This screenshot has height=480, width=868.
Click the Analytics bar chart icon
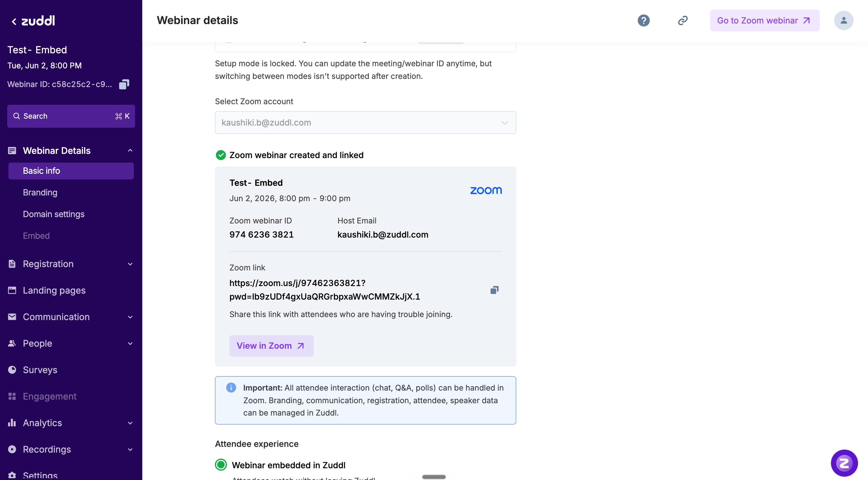tap(12, 422)
